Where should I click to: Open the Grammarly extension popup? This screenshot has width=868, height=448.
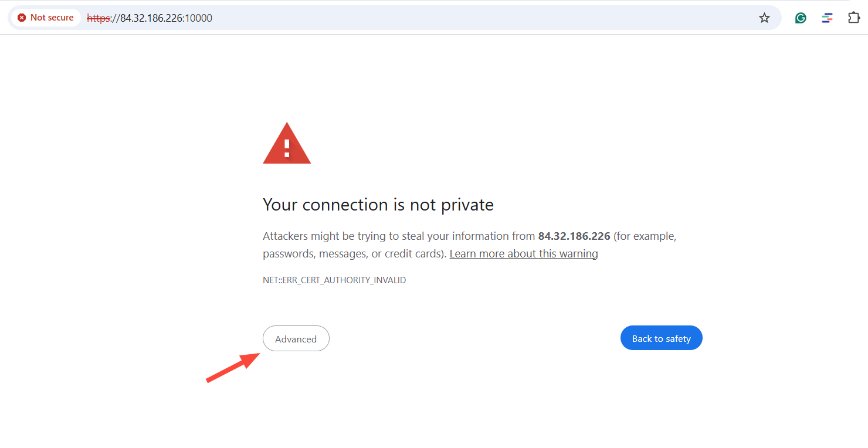click(801, 18)
